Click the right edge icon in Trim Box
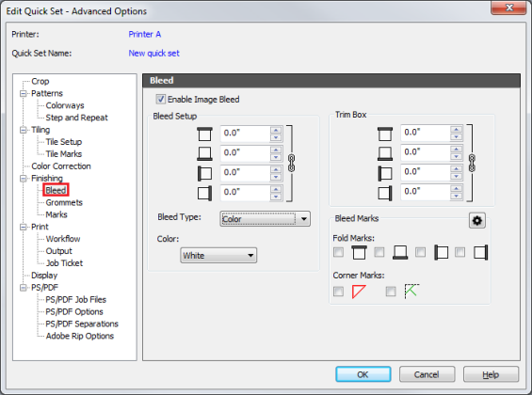This screenshot has height=395, width=532. coord(385,193)
